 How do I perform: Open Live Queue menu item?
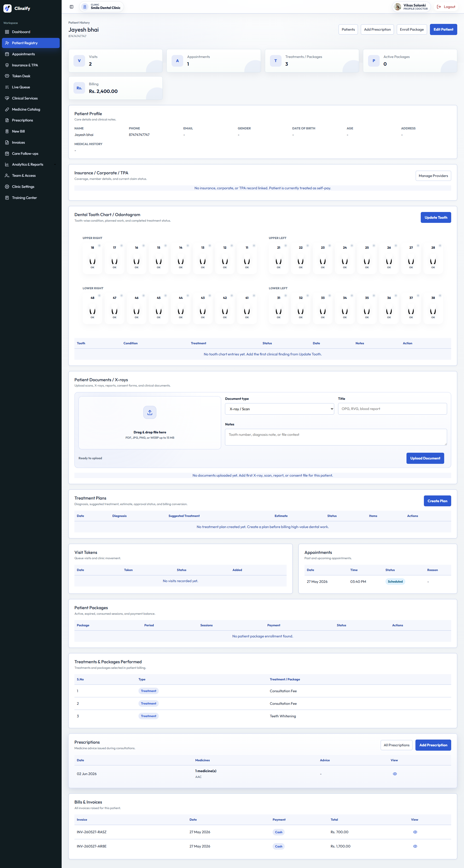coord(31,87)
